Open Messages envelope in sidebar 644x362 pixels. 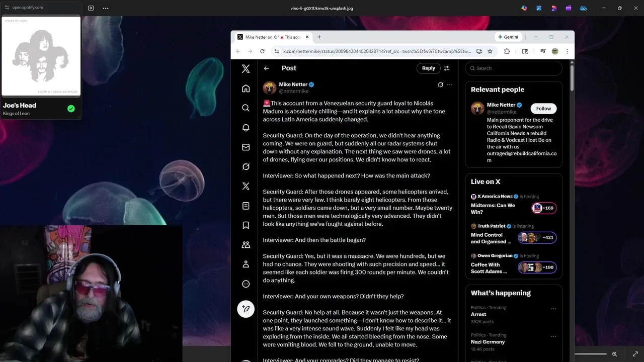click(x=246, y=147)
